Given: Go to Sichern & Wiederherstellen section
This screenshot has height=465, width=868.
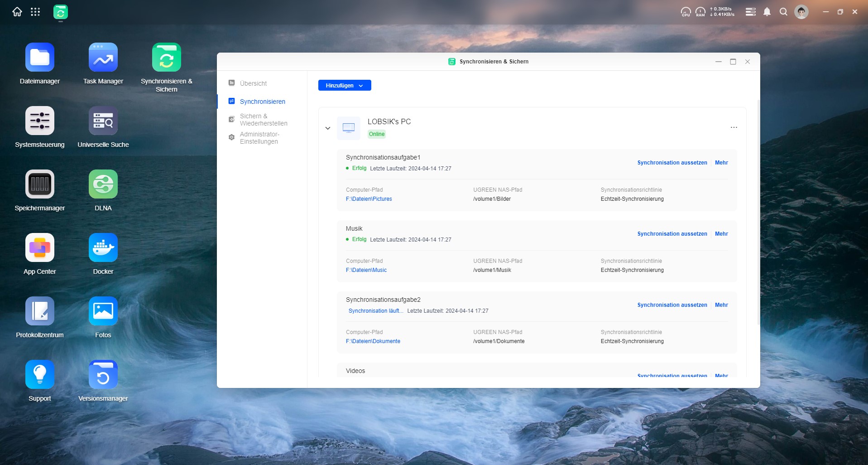Looking at the screenshot, I should point(263,120).
